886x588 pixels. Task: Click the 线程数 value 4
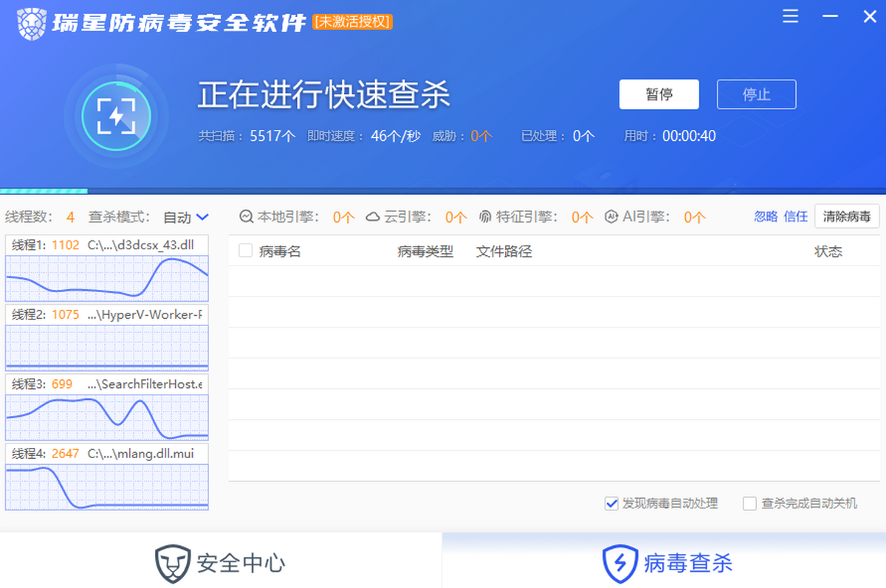click(70, 217)
